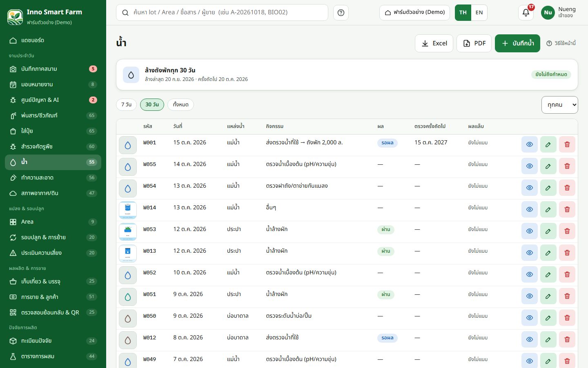Select the 7 วัน filter tab
This screenshot has width=588, height=368.
pyautogui.click(x=126, y=105)
